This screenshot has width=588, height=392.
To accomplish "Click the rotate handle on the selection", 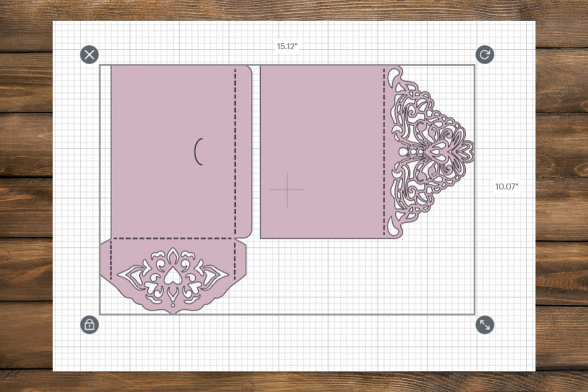I will (485, 55).
